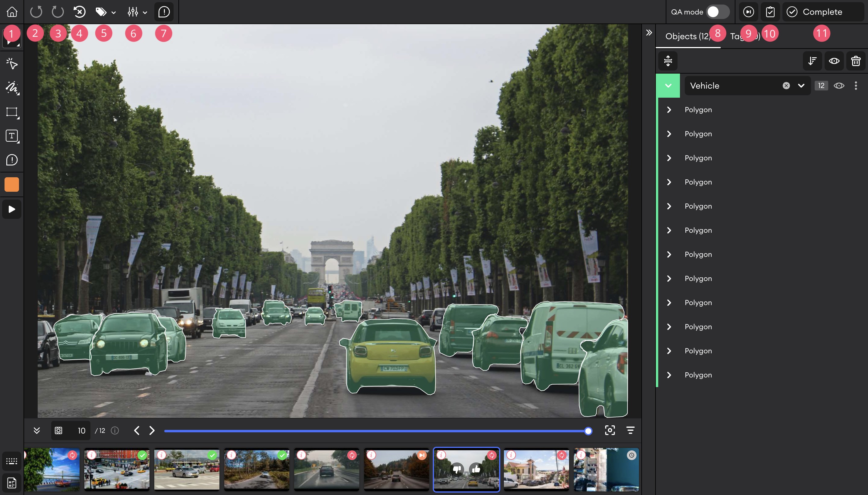This screenshot has width=868, height=495.
Task: Open the yellow house street thumbnail
Action: pos(537,469)
